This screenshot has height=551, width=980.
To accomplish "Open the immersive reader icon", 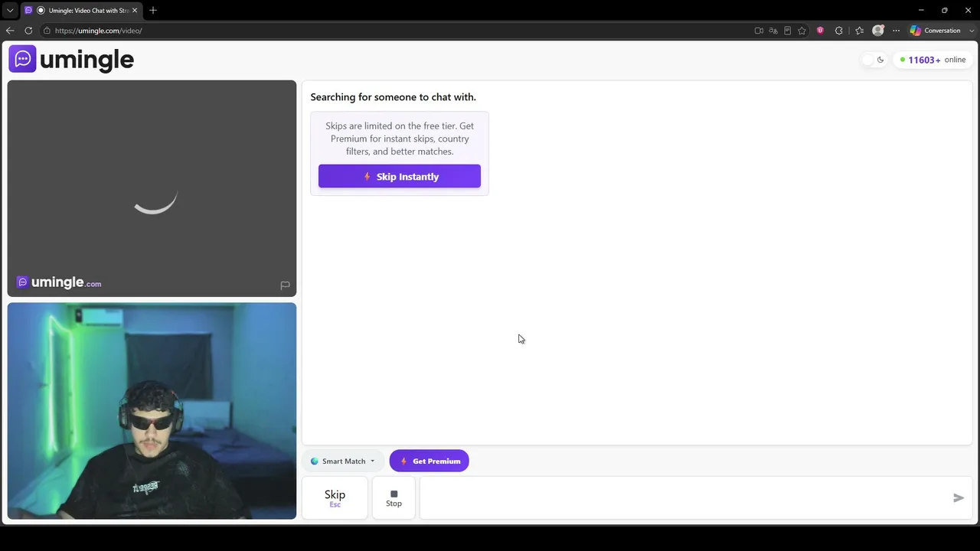I will point(787,31).
